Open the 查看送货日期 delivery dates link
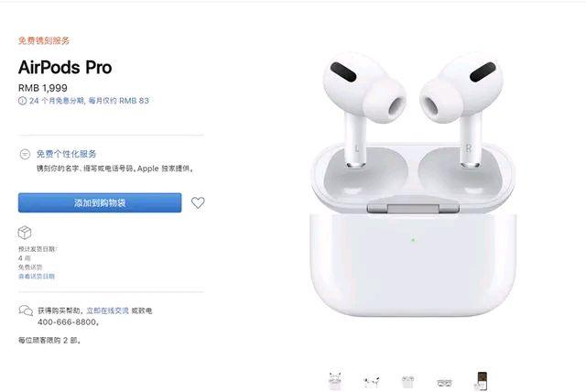586x392 pixels. [37, 277]
